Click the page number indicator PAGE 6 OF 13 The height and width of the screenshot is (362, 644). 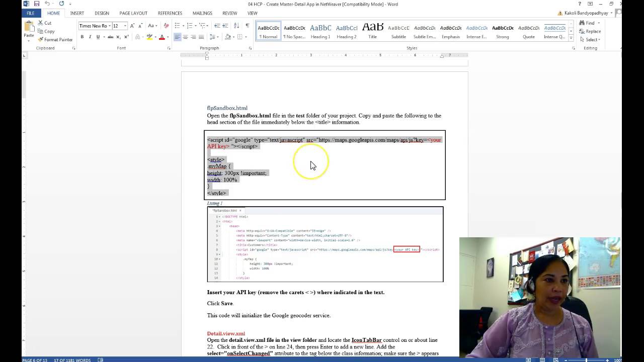point(35,360)
